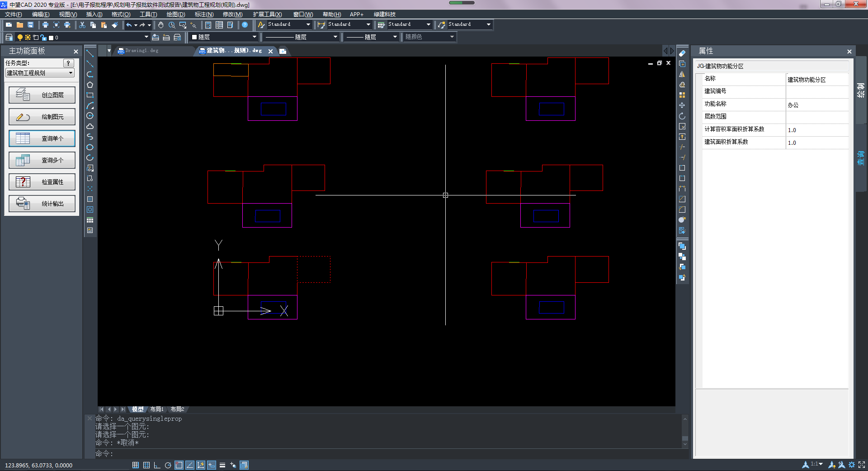Expand the layer selection dropdown showing 0
The image size is (868, 471).
146,37
